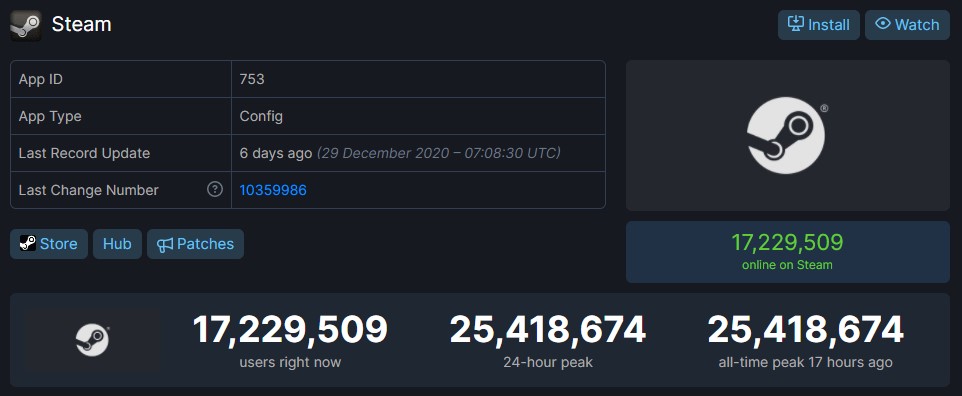This screenshot has height=396, width=962.
Task: Click the megaphone icon on Patches button
Action: coord(165,244)
